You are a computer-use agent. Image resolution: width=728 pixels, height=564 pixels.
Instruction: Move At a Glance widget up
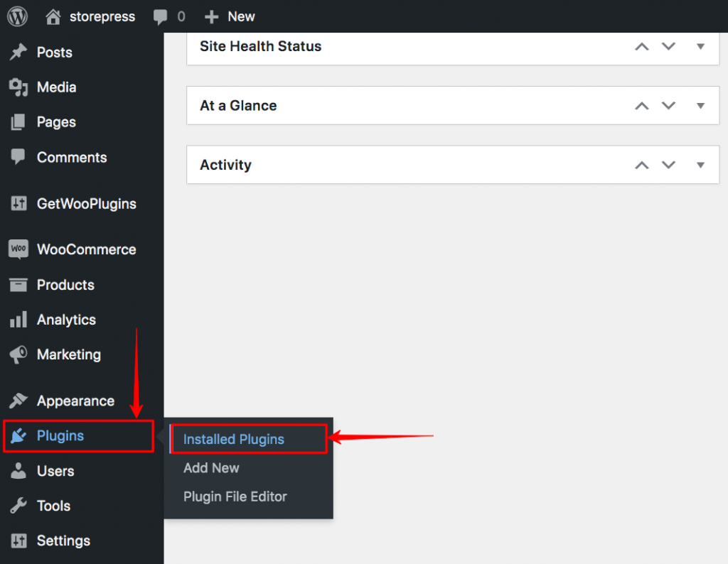coord(642,106)
